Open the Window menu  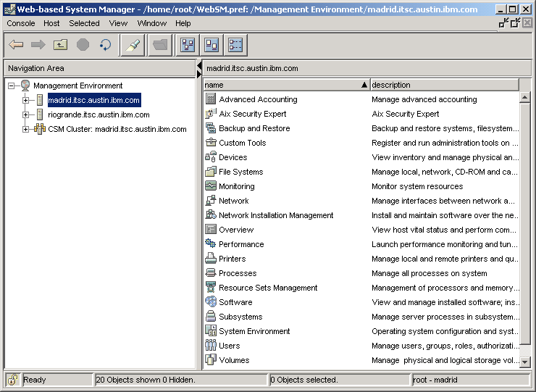click(152, 23)
